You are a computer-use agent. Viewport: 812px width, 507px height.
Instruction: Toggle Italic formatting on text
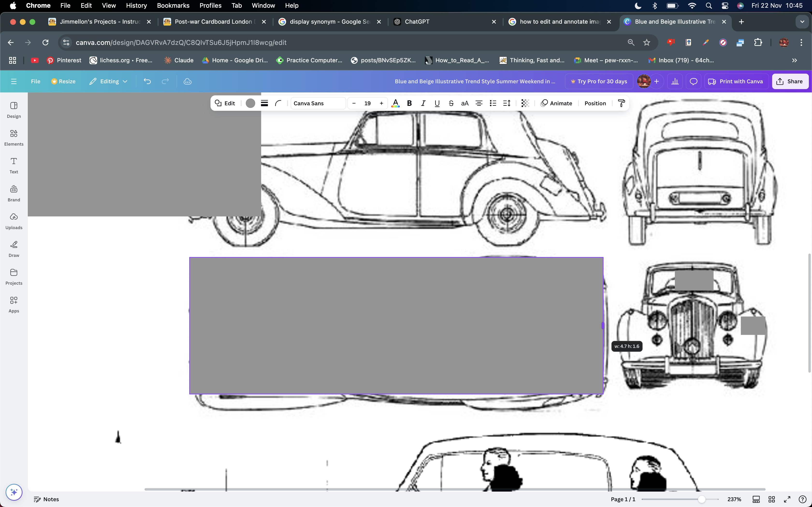point(423,103)
